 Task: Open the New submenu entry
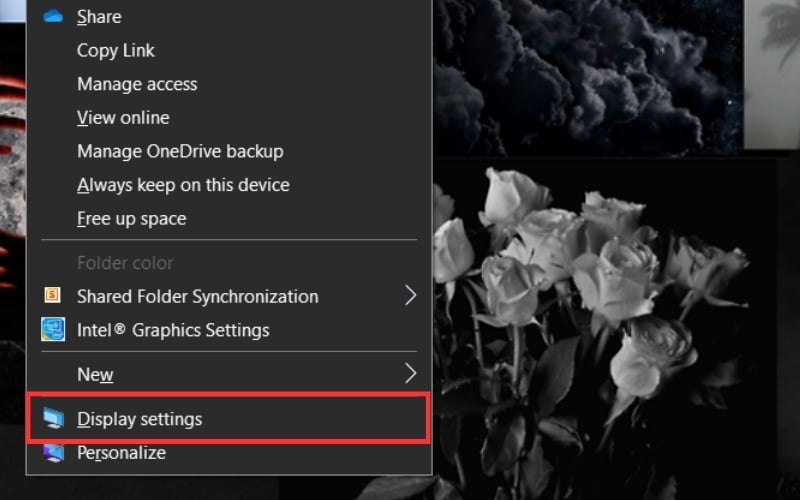tap(229, 374)
